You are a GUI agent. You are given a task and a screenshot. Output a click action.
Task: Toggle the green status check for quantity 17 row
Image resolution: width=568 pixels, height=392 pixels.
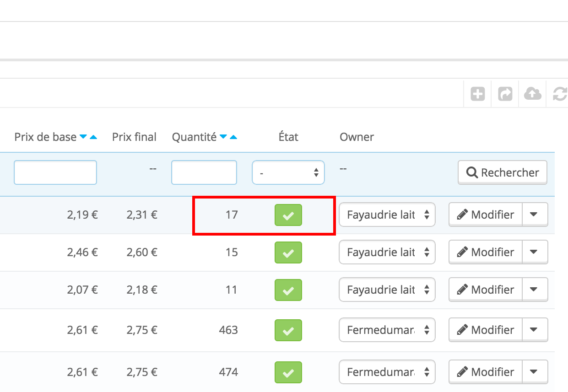pyautogui.click(x=288, y=215)
